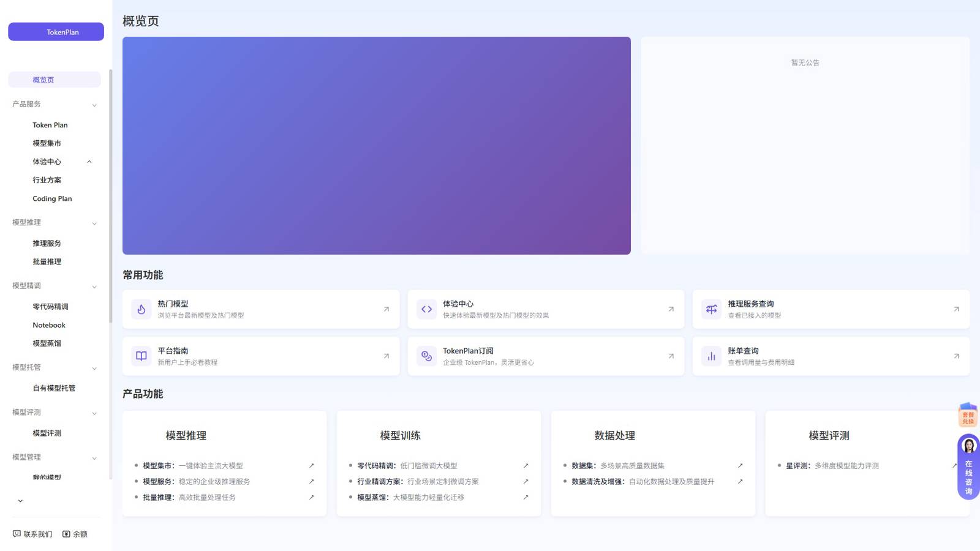Open TokenPlan订阅 via its arrow icon
Viewport: 980px width, 551px height.
(x=671, y=356)
